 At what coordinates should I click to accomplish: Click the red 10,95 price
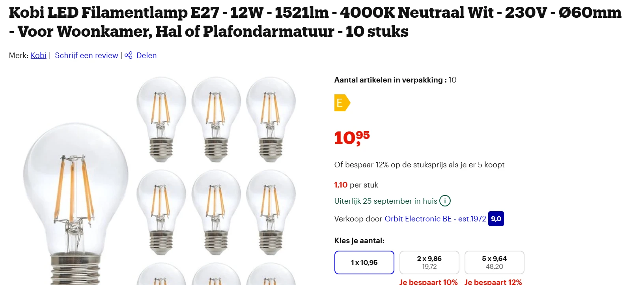(351, 138)
